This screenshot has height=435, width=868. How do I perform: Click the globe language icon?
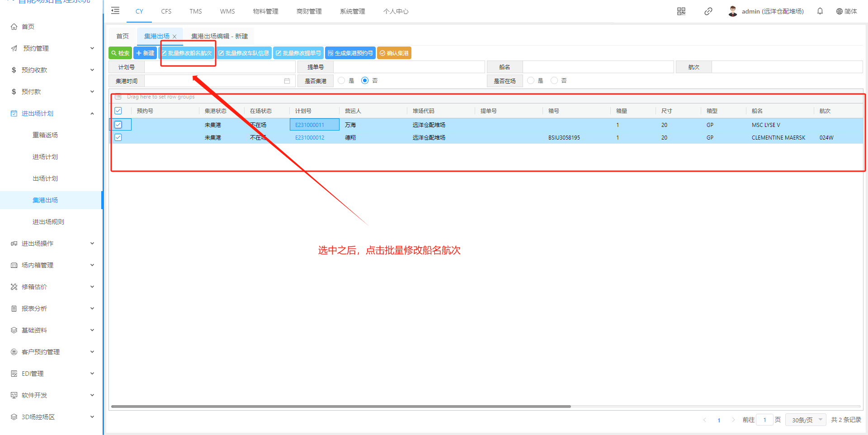click(839, 11)
